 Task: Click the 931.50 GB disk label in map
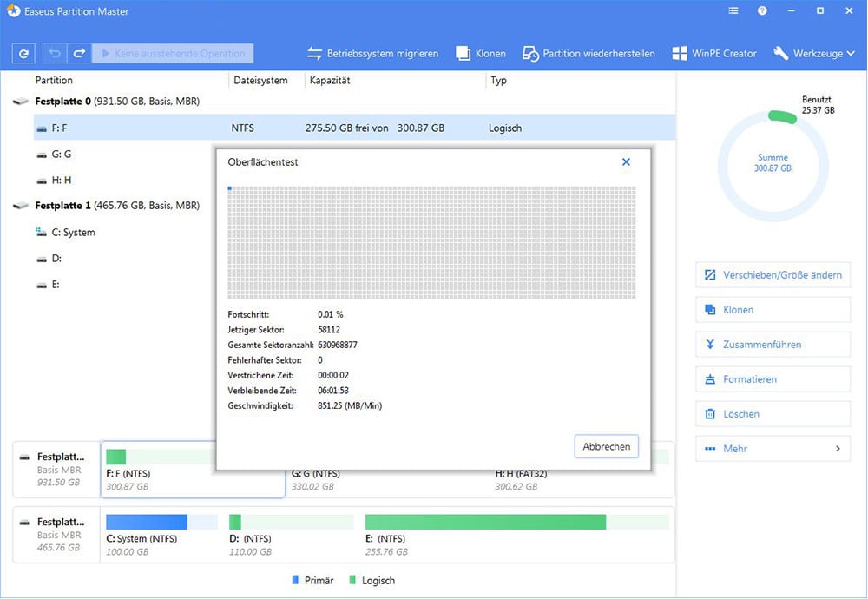58,482
